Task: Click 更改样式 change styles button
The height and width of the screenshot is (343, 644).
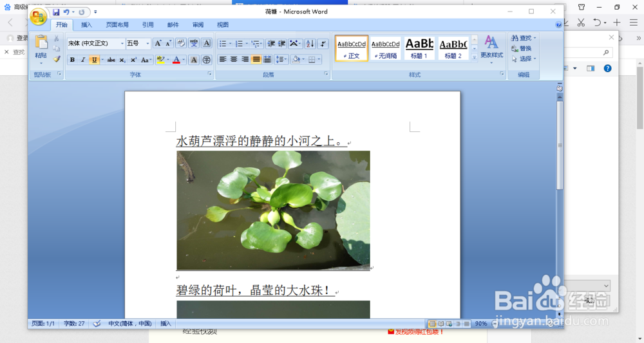Action: 491,48
